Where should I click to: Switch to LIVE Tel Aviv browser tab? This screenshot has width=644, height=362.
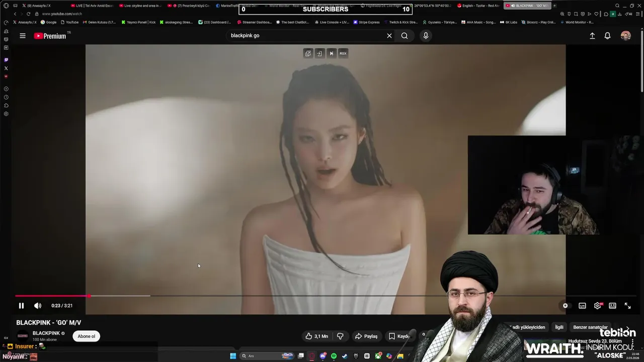point(93,6)
